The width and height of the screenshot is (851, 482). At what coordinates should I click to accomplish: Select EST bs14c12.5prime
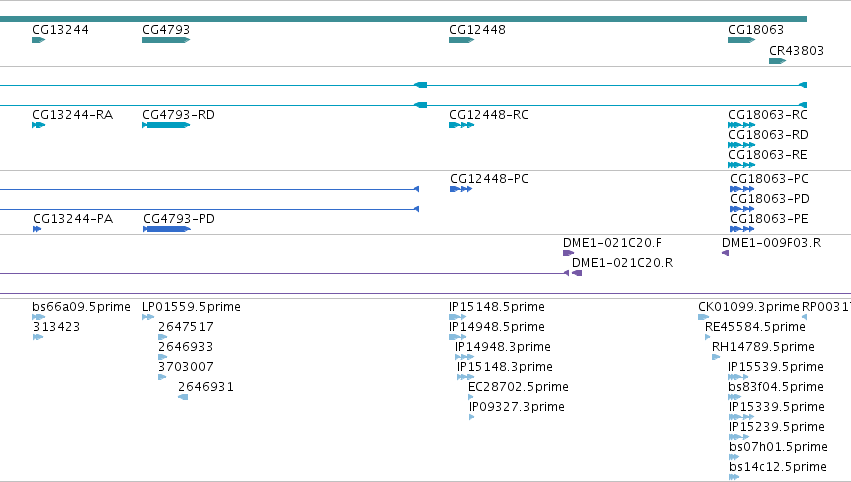778,467
